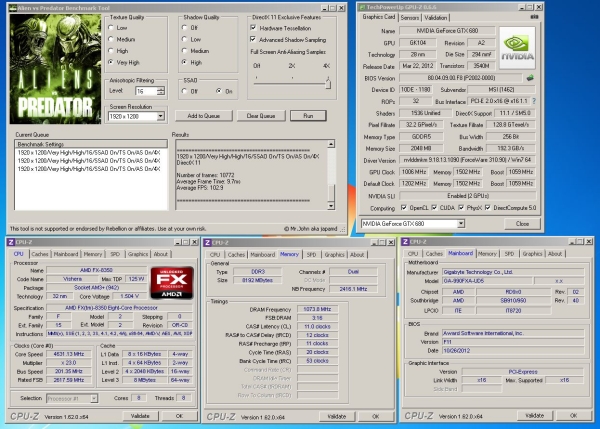
Task: Click the Benchmark Settings column header
Action: [91, 144]
